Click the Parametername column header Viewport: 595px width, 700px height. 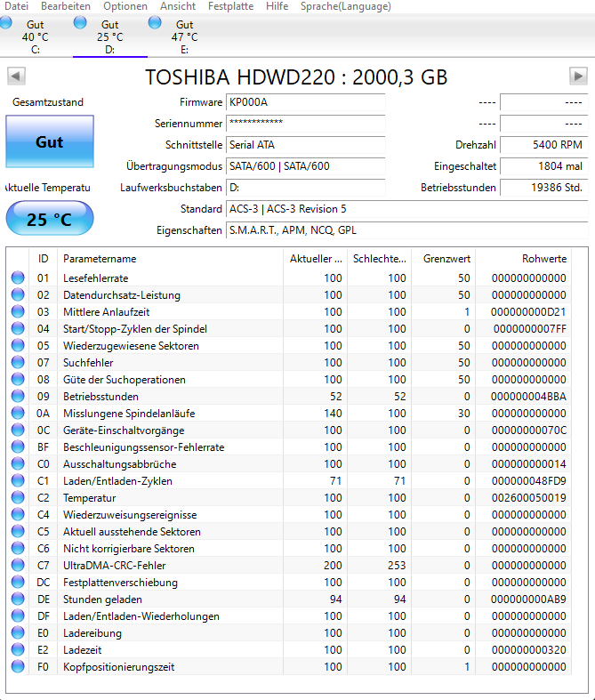(x=171, y=259)
